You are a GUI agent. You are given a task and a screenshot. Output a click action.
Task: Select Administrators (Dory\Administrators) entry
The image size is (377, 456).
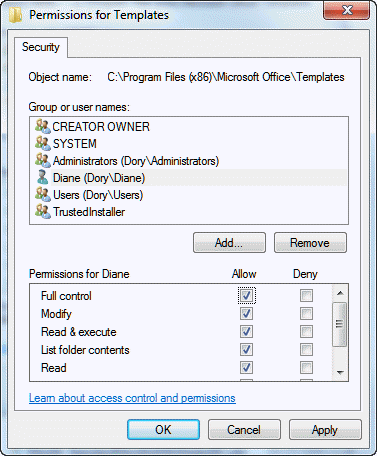click(136, 161)
